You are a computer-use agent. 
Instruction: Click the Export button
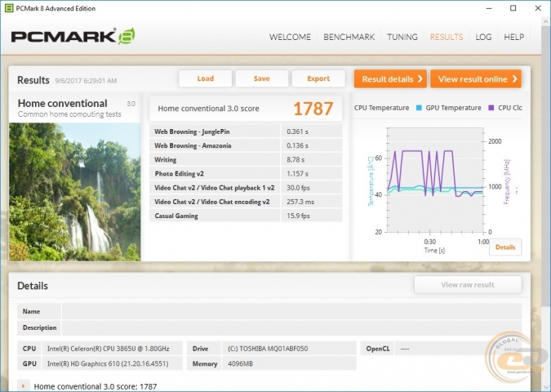coord(318,78)
